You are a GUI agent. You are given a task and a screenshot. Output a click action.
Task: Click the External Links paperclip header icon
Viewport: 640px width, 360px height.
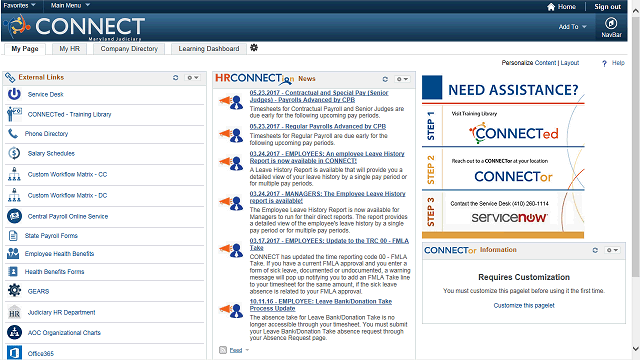[10, 77]
